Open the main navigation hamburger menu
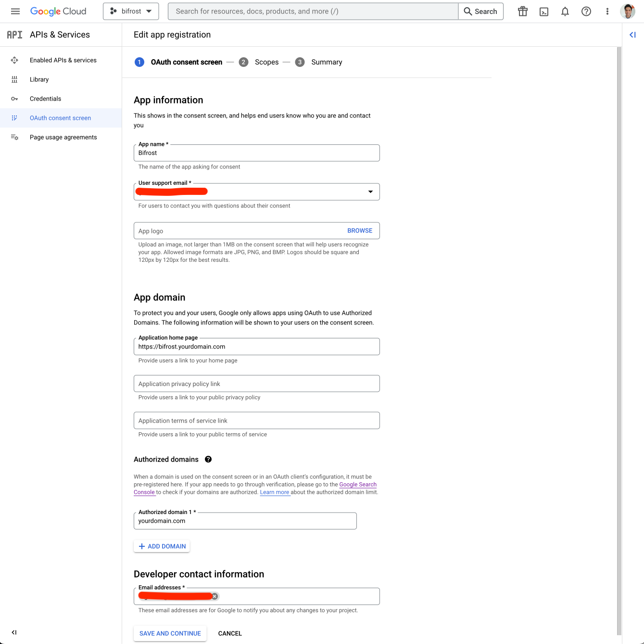Image resolution: width=644 pixels, height=644 pixels. (x=15, y=11)
